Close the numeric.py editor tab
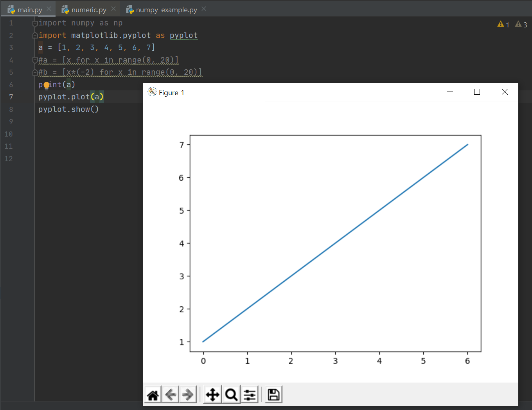 click(113, 9)
